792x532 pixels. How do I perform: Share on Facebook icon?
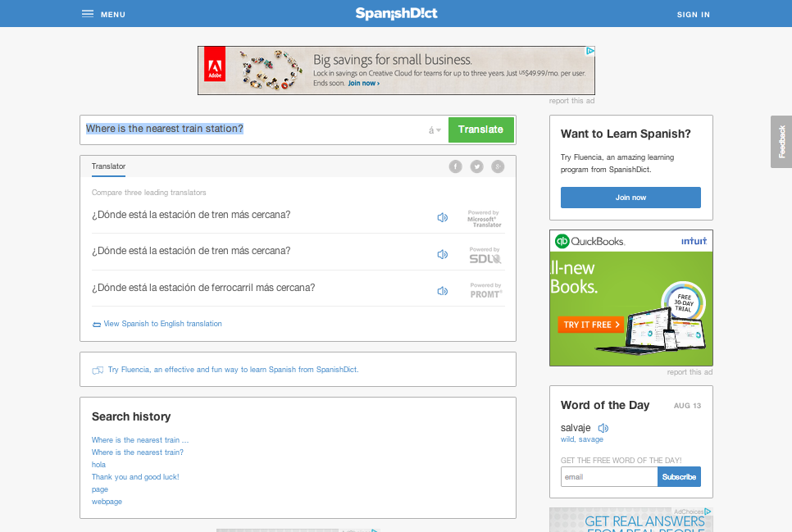pos(456,166)
